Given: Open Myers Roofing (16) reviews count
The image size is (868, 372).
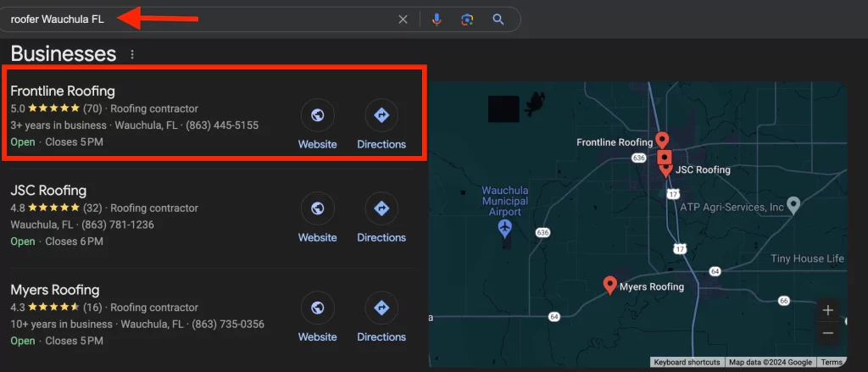Looking at the screenshot, I should 92,308.
